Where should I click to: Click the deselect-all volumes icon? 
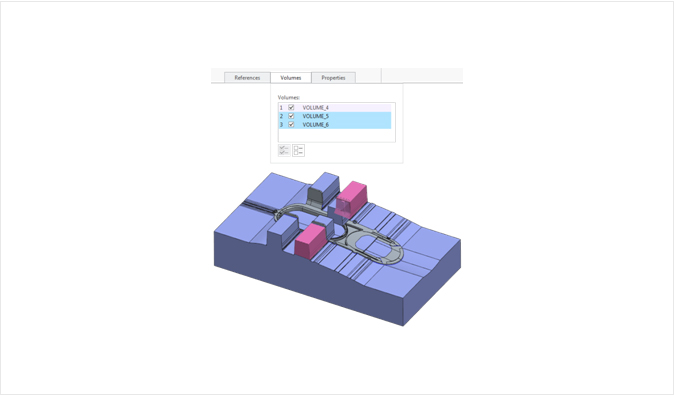298,150
